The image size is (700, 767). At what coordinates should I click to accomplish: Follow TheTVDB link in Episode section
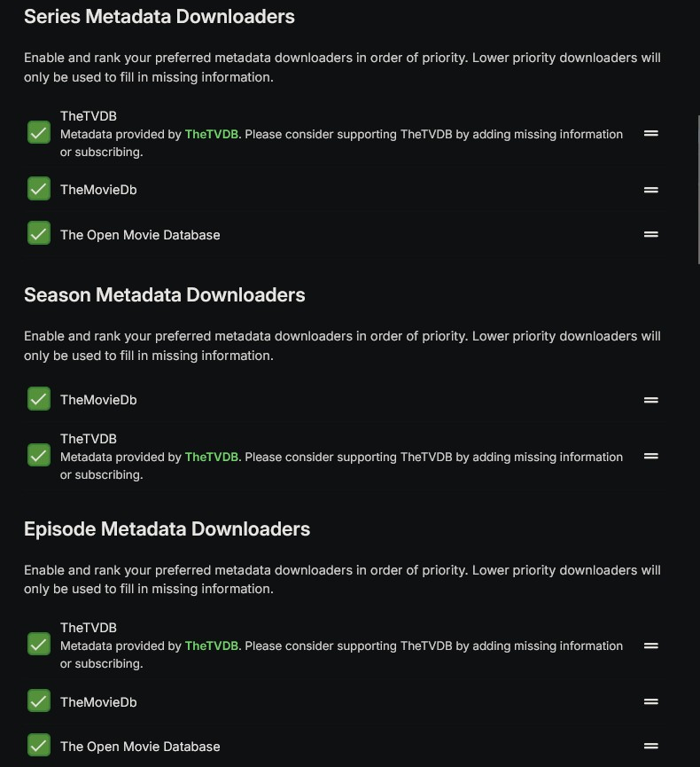[x=212, y=646]
